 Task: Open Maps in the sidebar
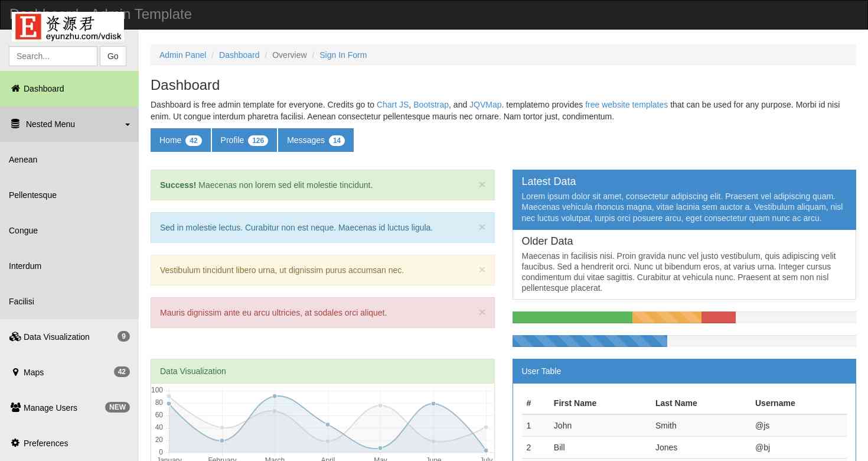[x=69, y=372]
